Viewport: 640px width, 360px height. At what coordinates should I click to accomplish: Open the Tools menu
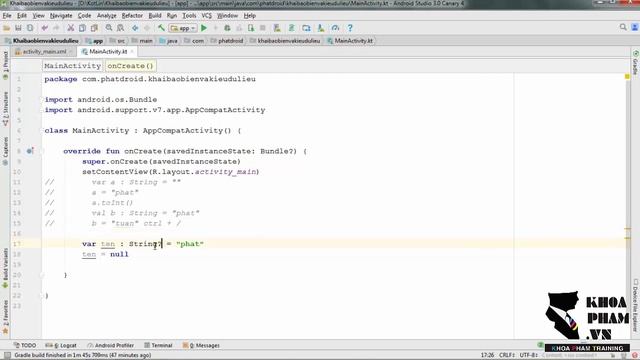pyautogui.click(x=189, y=16)
